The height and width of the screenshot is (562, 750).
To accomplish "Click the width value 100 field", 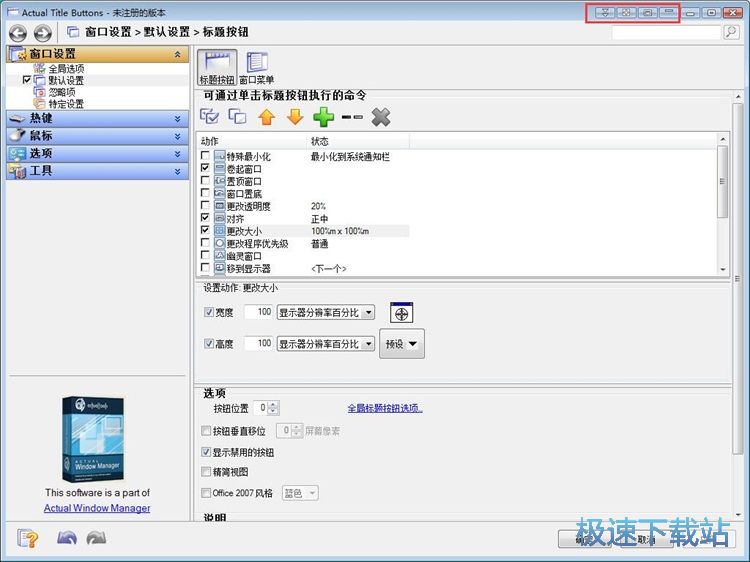I will (x=259, y=312).
